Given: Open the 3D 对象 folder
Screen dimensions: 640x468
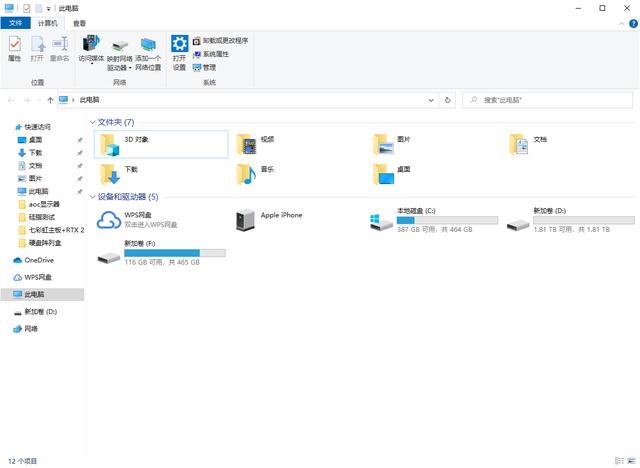Looking at the screenshot, I should [x=161, y=144].
